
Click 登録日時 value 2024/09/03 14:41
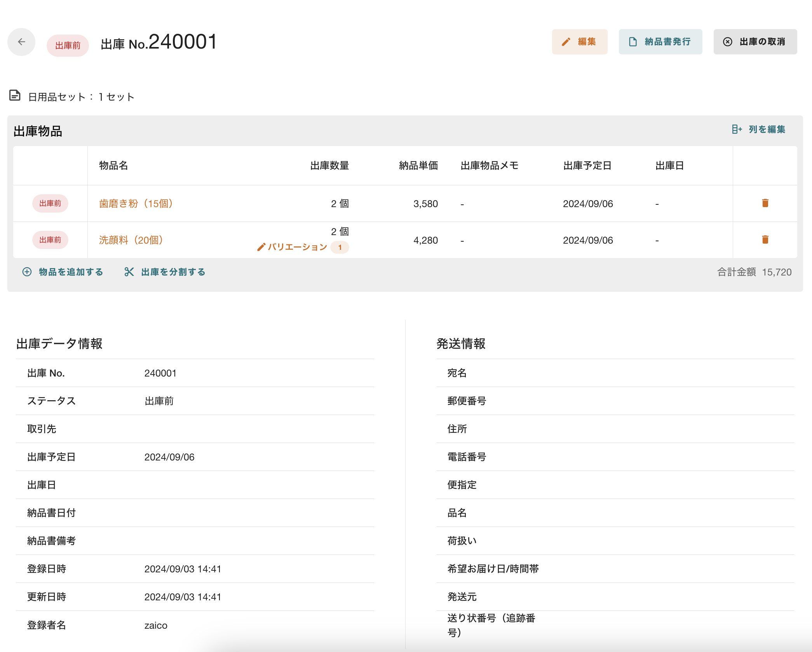pos(183,569)
